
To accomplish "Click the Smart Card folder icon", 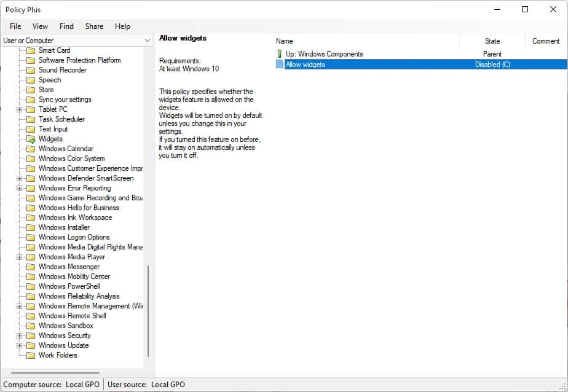I will click(31, 50).
